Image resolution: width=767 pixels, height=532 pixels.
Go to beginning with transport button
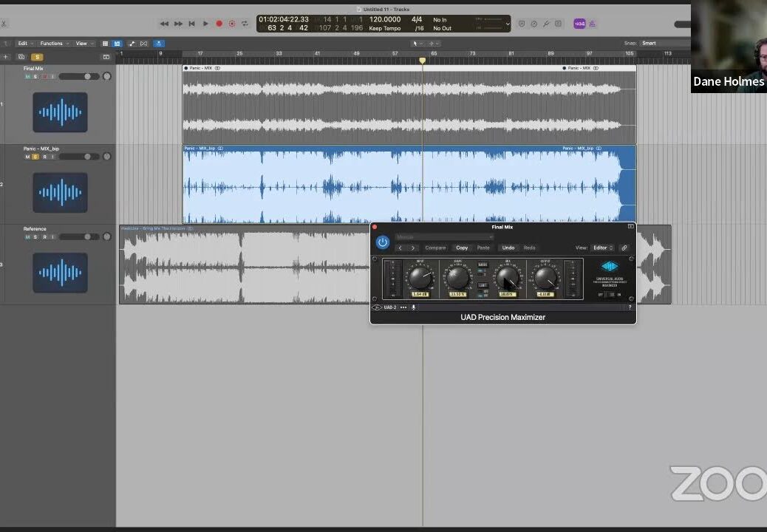point(192,24)
